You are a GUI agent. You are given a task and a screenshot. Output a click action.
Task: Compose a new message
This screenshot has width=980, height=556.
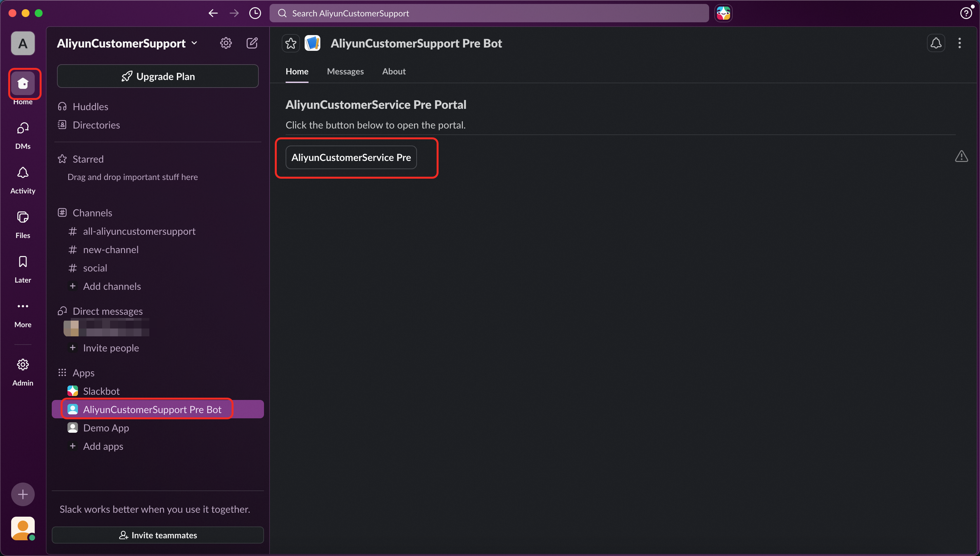coord(252,43)
